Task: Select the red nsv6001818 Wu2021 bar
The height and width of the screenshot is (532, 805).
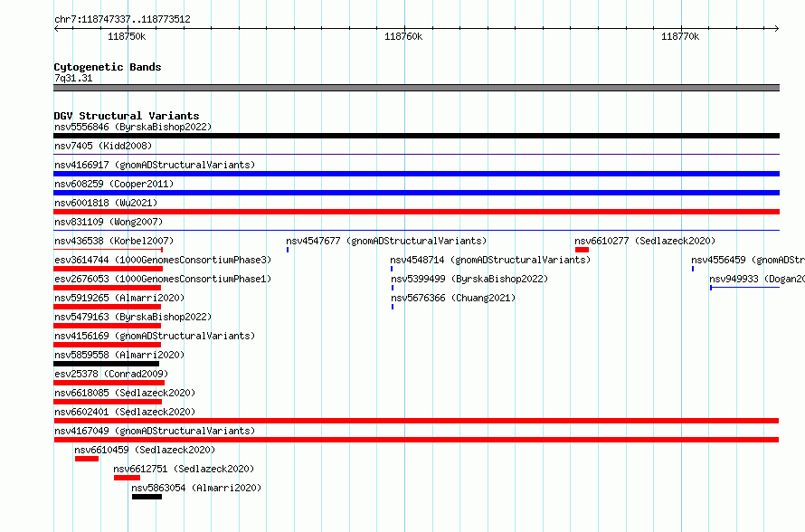Action: (x=416, y=212)
